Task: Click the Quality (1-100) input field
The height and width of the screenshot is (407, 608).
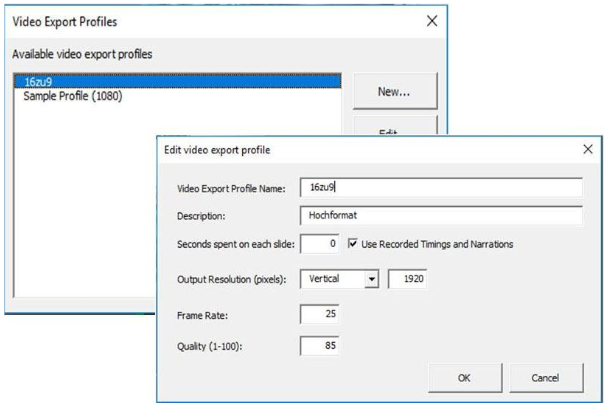Action: pyautogui.click(x=319, y=347)
